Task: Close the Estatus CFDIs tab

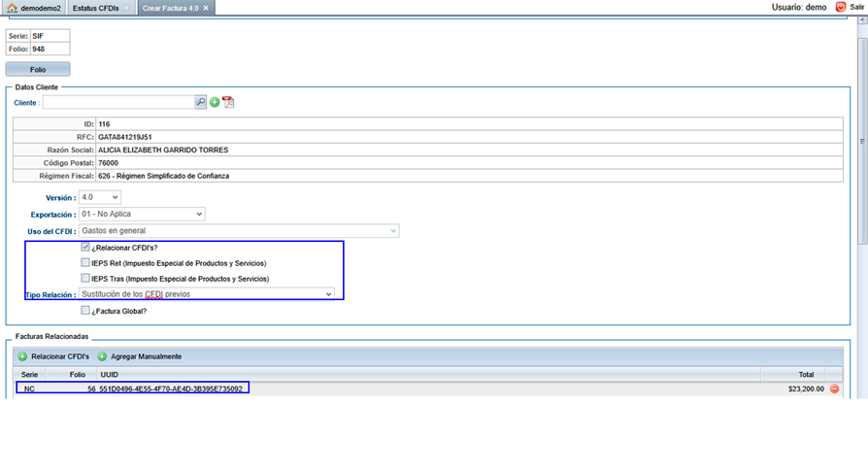Action: 125,8
